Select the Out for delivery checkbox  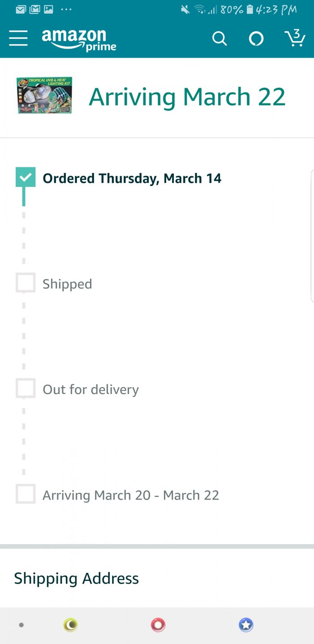pos(26,389)
